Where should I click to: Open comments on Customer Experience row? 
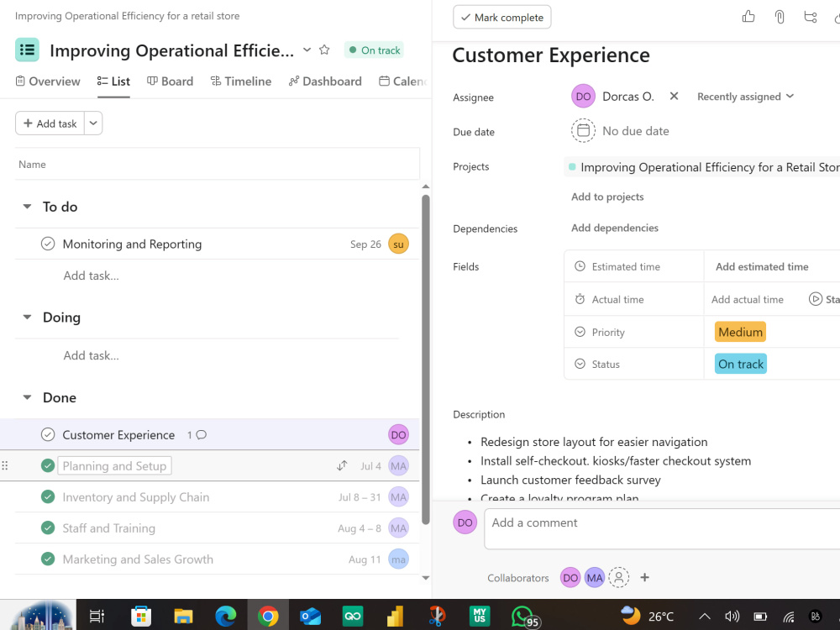point(197,434)
